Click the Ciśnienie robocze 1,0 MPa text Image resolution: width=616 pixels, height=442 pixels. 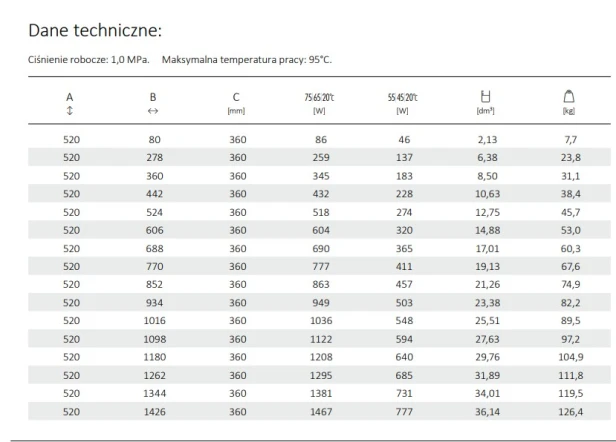pyautogui.click(x=89, y=60)
